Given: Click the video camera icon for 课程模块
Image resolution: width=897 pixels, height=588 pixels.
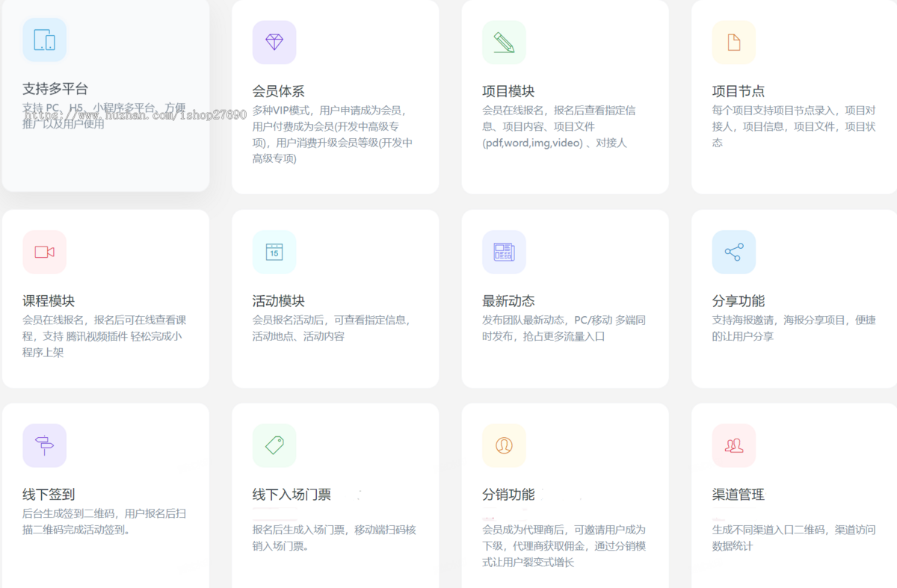Looking at the screenshot, I should [x=45, y=252].
